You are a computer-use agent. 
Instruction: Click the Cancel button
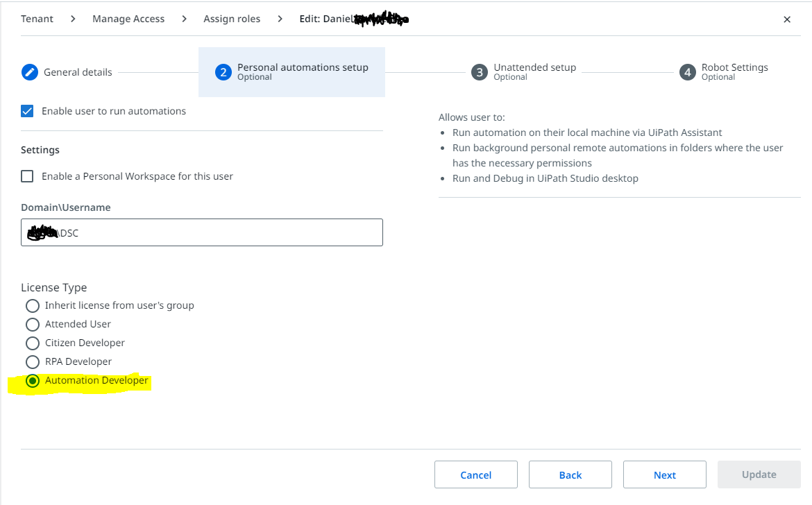pos(475,474)
